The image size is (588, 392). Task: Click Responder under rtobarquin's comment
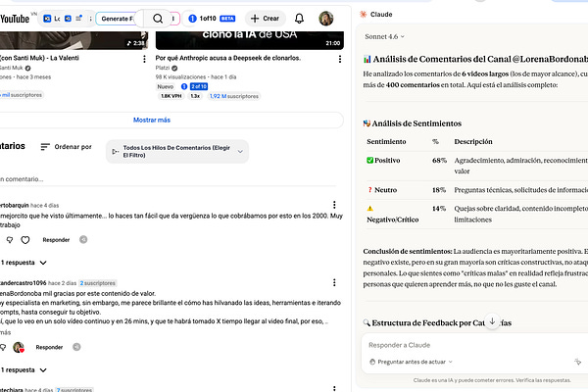[x=56, y=240]
